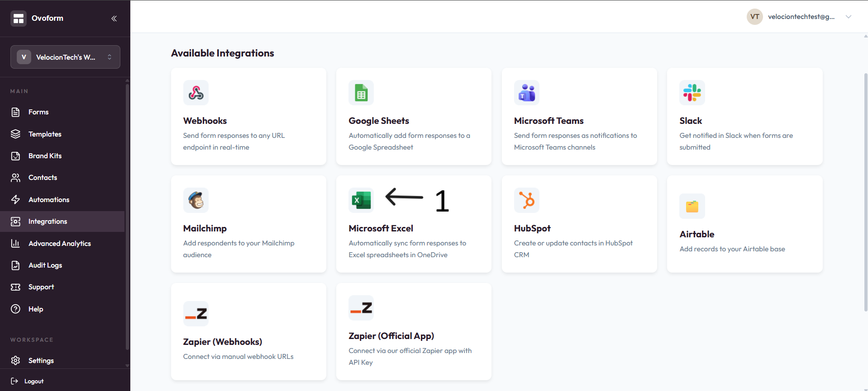
Task: Click the Templates layers icon
Action: click(x=15, y=134)
